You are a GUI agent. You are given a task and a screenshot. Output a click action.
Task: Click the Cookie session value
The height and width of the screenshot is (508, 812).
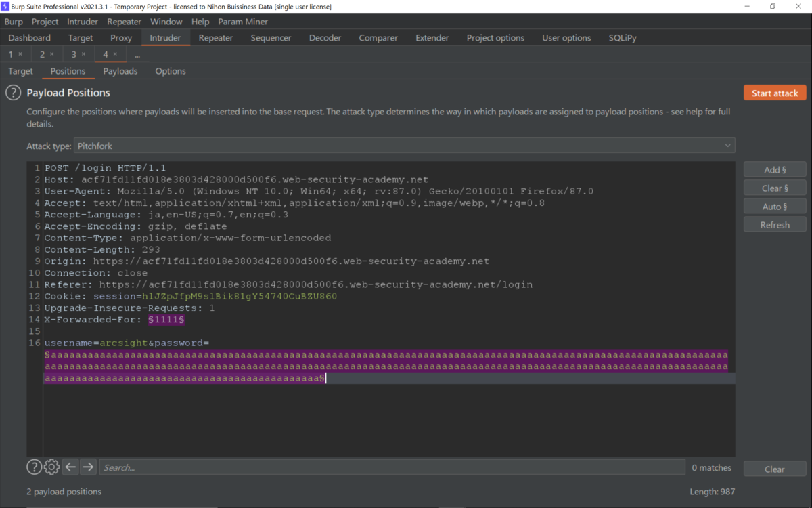coord(240,296)
